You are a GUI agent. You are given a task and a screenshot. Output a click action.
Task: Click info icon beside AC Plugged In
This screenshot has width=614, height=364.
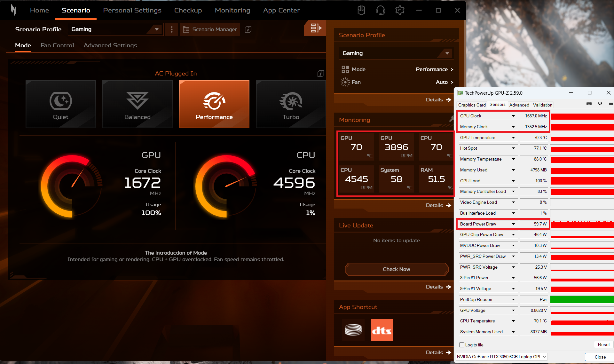click(320, 74)
